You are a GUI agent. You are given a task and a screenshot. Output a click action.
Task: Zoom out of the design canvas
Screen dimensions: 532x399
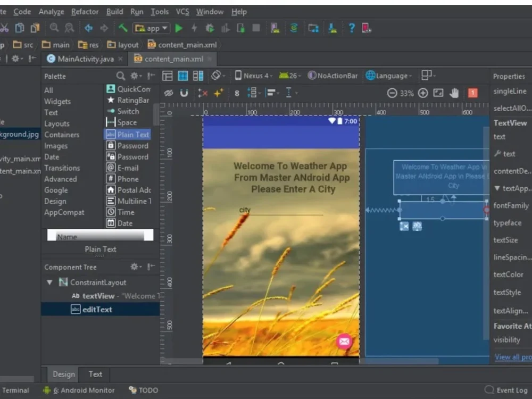pyautogui.click(x=392, y=93)
